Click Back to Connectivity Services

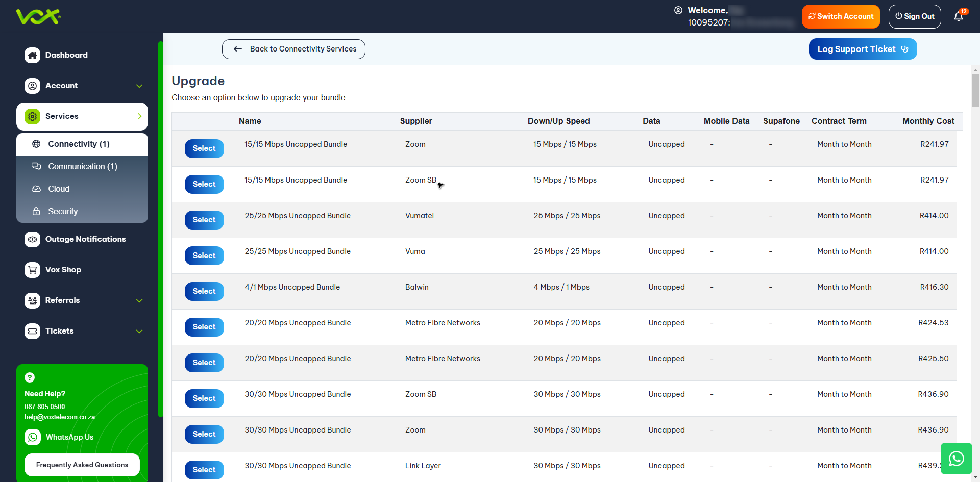pyautogui.click(x=293, y=49)
